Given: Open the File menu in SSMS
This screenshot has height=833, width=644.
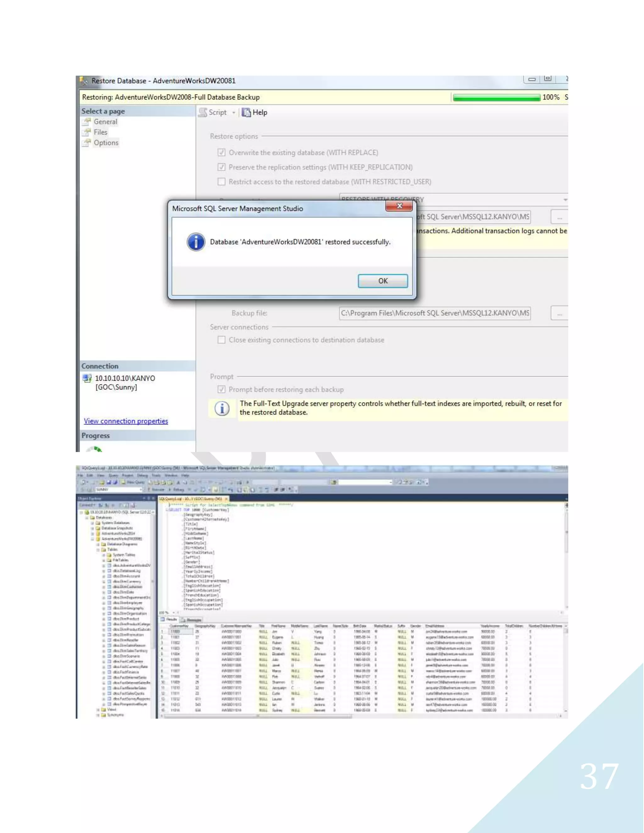Looking at the screenshot, I should click(80, 476).
